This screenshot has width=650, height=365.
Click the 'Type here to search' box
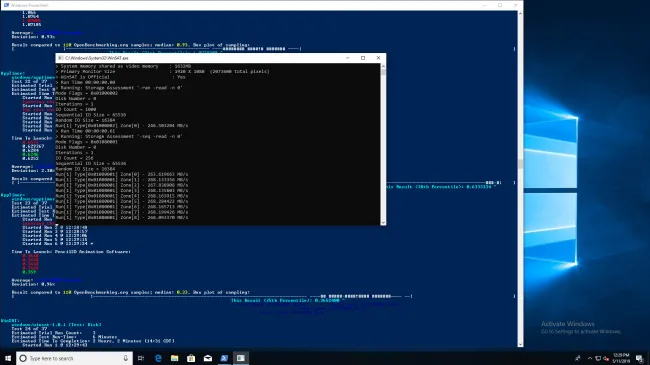point(75,358)
